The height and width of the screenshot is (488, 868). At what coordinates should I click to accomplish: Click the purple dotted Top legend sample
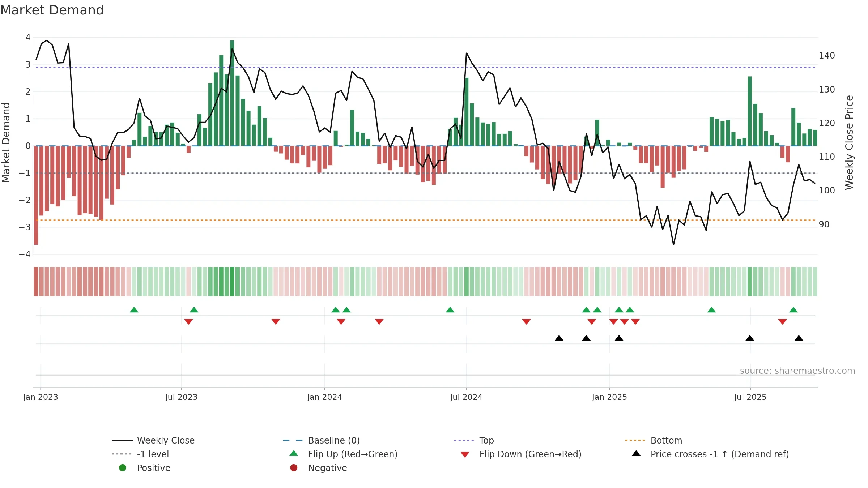(464, 440)
